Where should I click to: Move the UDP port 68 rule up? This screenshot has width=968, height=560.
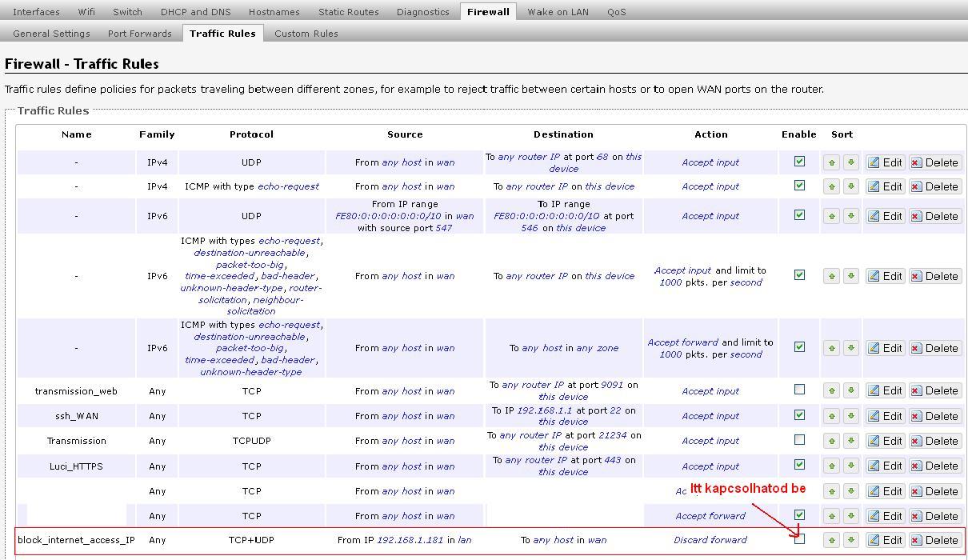(831, 162)
